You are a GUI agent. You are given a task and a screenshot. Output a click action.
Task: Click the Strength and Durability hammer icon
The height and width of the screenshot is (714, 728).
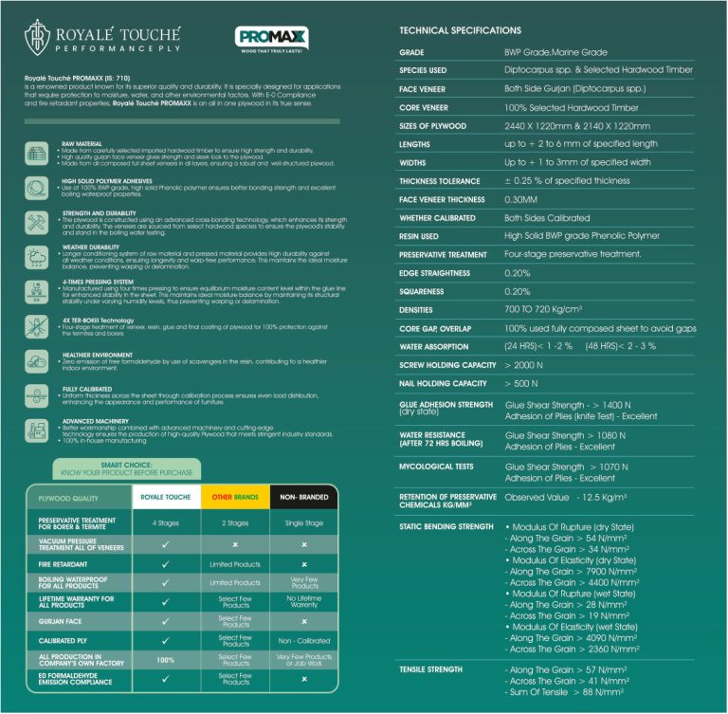(x=37, y=223)
